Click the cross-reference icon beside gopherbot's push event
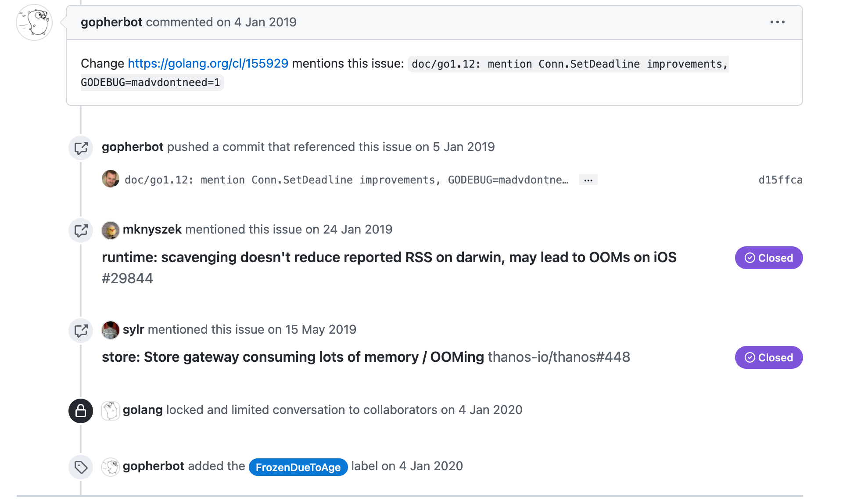868x504 pixels. [x=81, y=148]
